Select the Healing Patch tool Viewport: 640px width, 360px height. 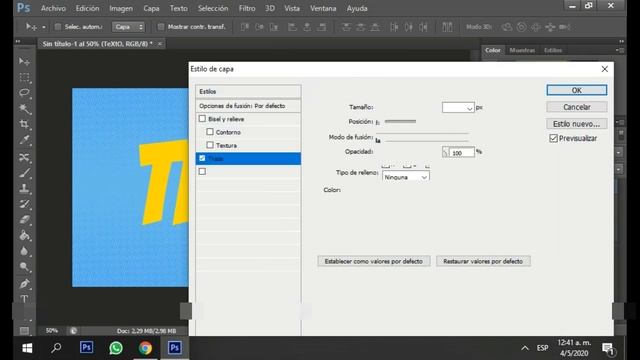coord(24,157)
